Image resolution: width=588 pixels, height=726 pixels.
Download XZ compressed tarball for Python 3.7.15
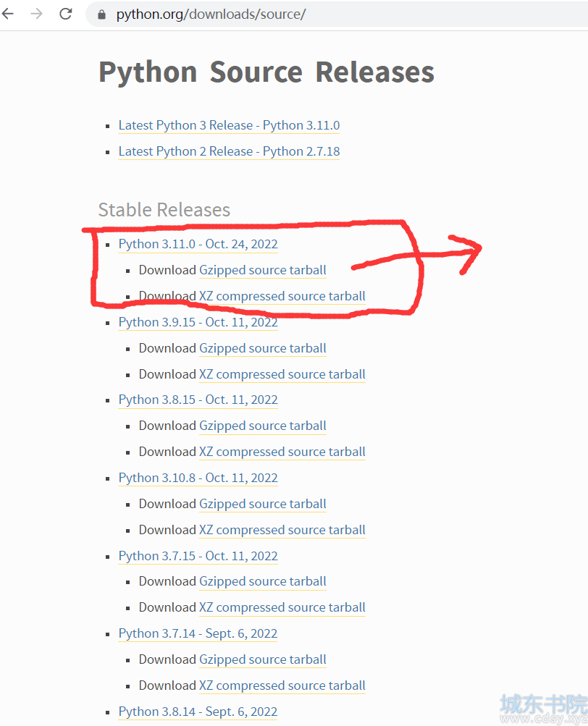(x=282, y=607)
